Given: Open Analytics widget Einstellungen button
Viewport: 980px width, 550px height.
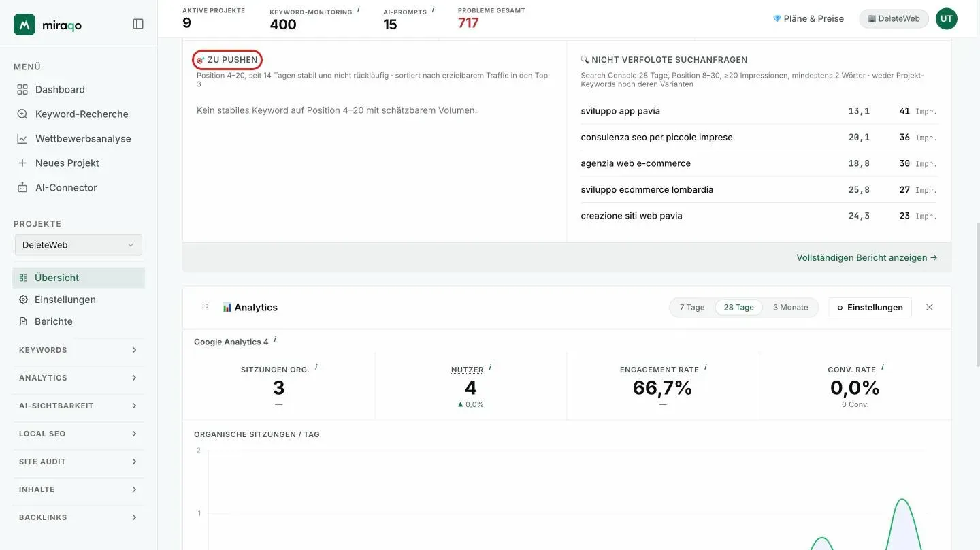Looking at the screenshot, I should coord(870,307).
